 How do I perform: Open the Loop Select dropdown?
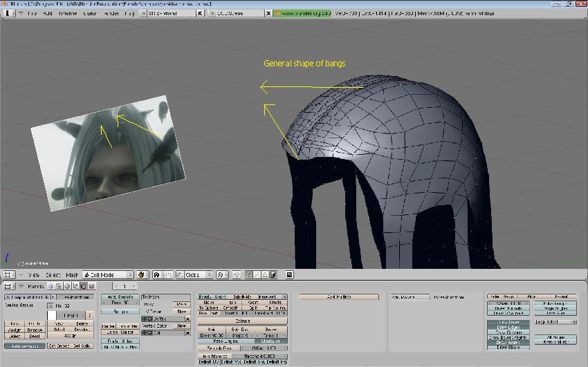[x=555, y=322]
